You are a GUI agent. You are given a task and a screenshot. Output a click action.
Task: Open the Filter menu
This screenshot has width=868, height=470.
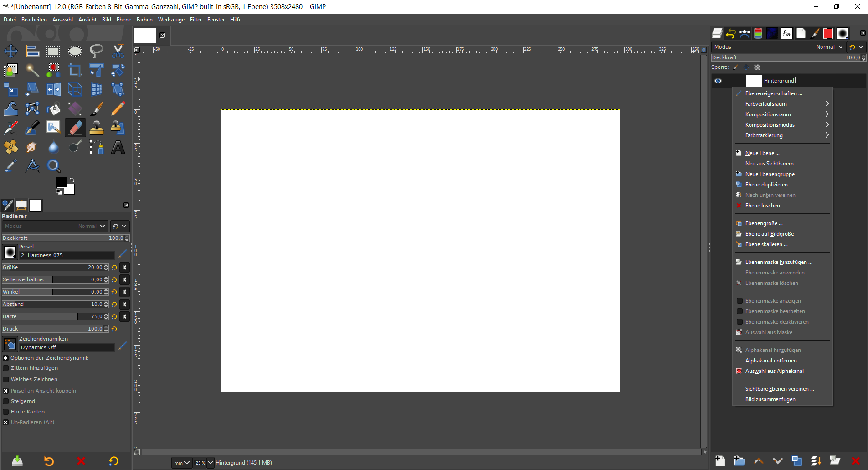click(195, 20)
